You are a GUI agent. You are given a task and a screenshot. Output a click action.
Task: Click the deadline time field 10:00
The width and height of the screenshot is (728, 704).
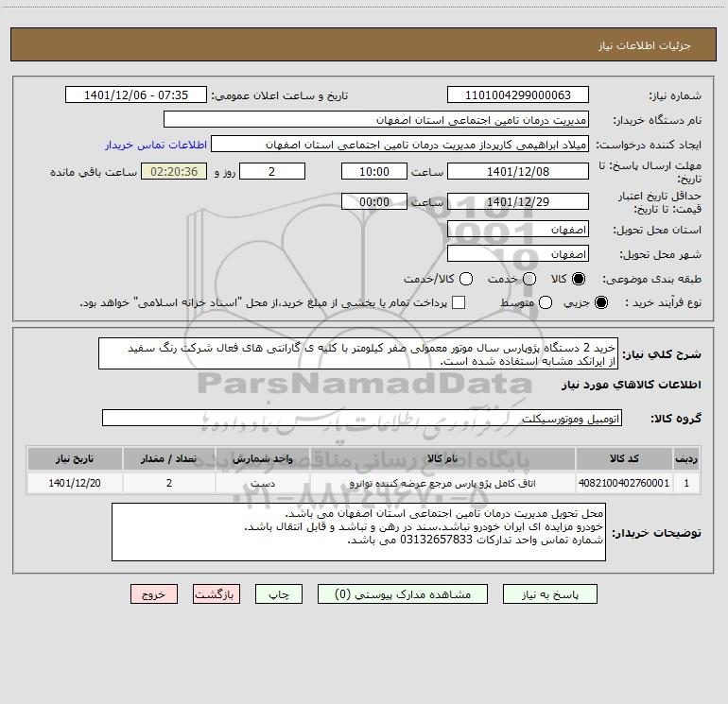(x=374, y=171)
